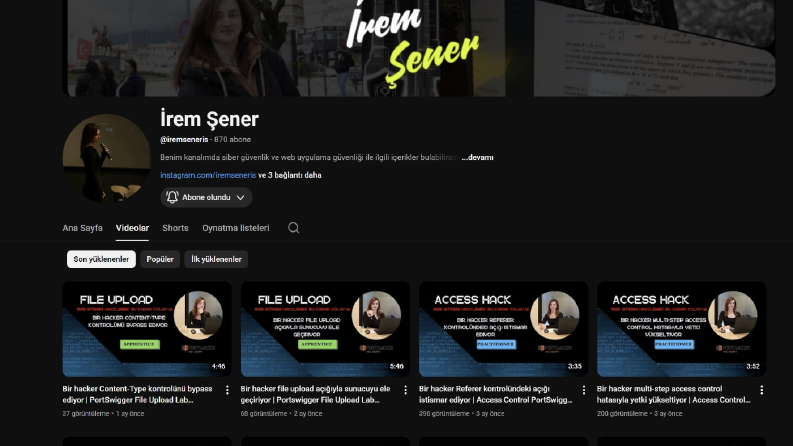Click the bell icon on Abone olundu button

172,197
